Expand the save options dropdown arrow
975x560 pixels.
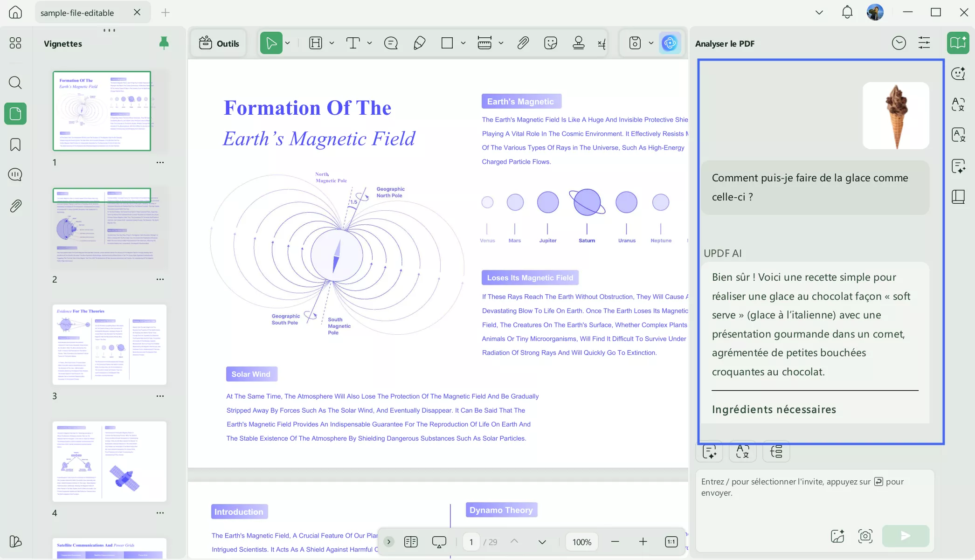pos(651,43)
